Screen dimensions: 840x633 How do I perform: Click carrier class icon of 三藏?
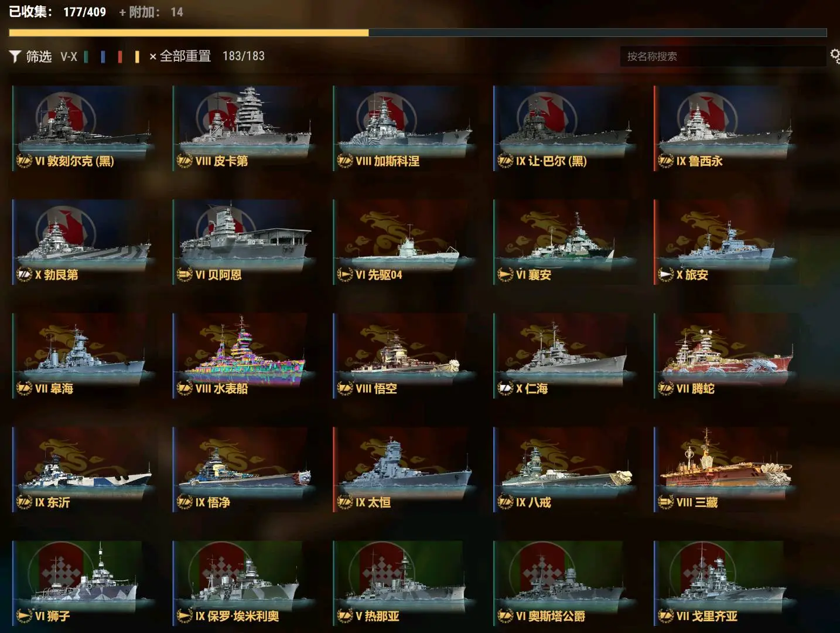[x=666, y=502]
